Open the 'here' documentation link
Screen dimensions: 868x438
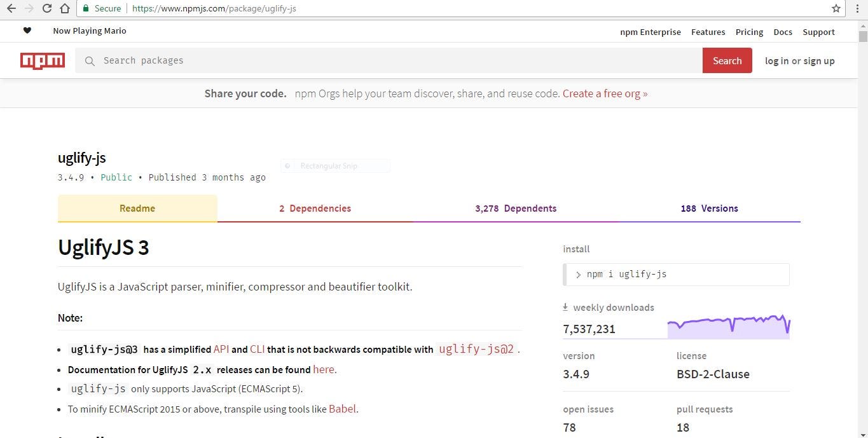pos(323,369)
